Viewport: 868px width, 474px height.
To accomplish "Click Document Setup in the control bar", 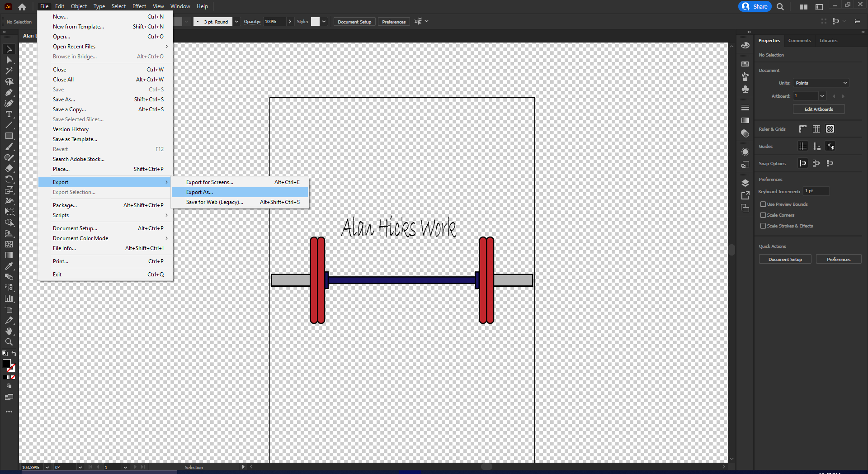I will click(x=354, y=22).
